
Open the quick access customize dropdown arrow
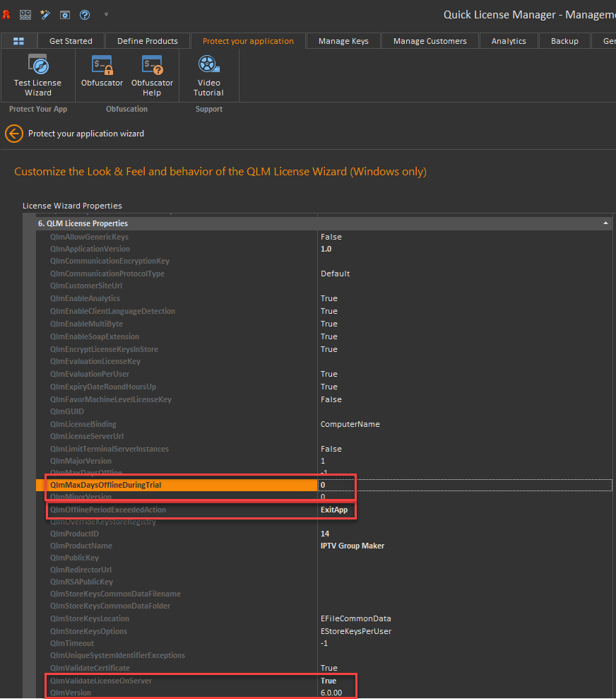[x=106, y=15]
